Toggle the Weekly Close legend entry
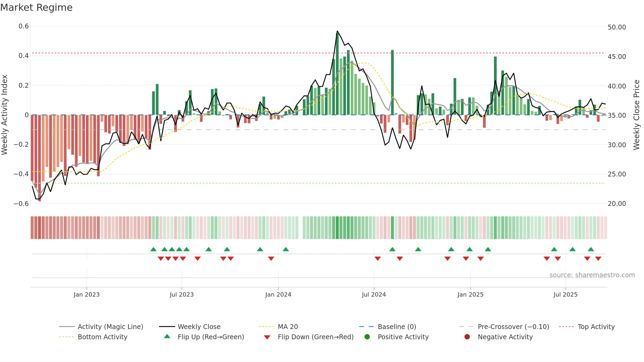 pyautogui.click(x=190, y=327)
